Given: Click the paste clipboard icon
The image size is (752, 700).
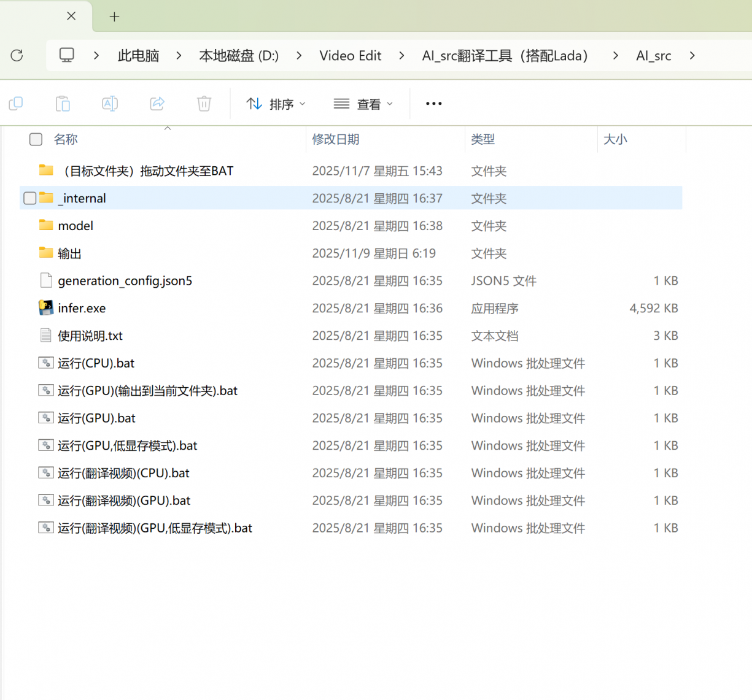Looking at the screenshot, I should 63,104.
